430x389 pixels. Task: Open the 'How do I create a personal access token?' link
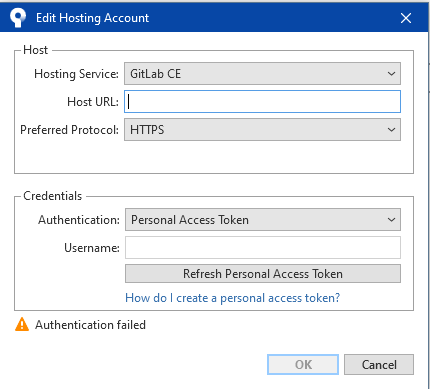(x=232, y=298)
